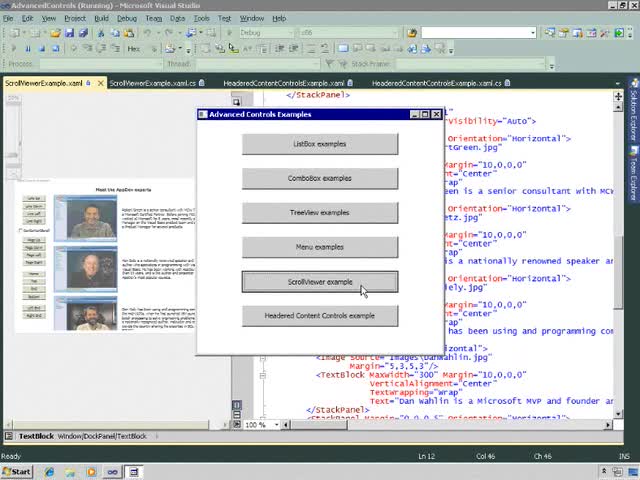
Task: Open the Tools menu
Action: [x=201, y=18]
